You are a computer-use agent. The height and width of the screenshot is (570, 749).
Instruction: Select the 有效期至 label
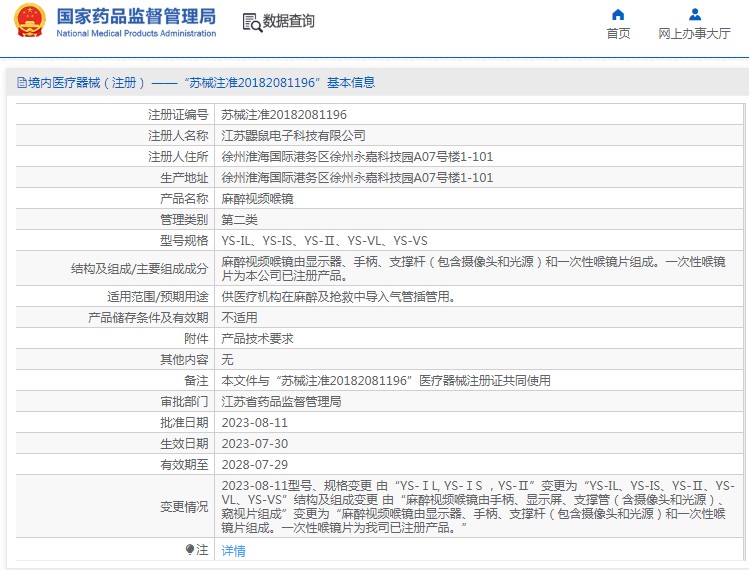pyautogui.click(x=184, y=465)
